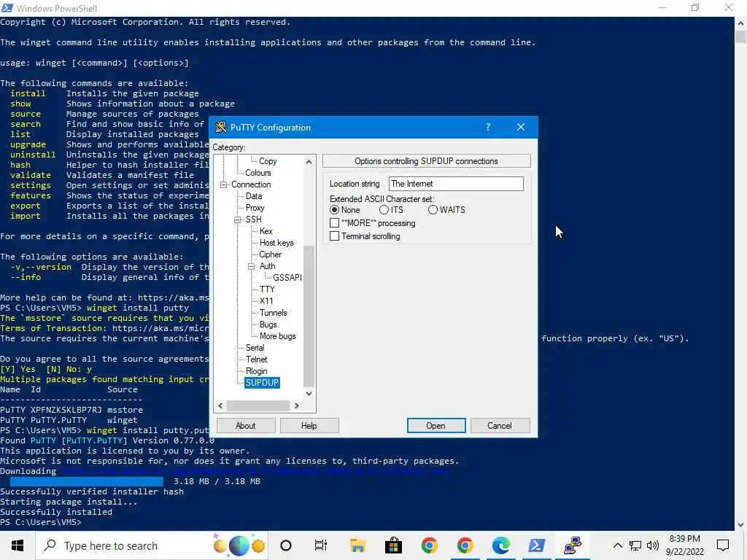
Task: Click the context help question mark in PuTTY dialog
Action: coord(488,127)
